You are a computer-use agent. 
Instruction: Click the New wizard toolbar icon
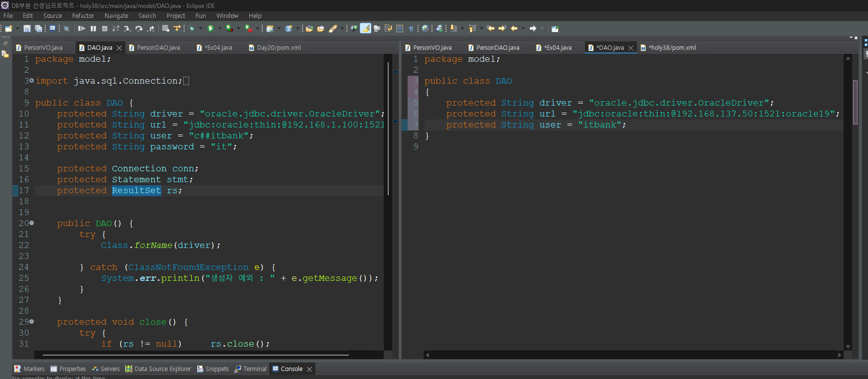pos(8,28)
